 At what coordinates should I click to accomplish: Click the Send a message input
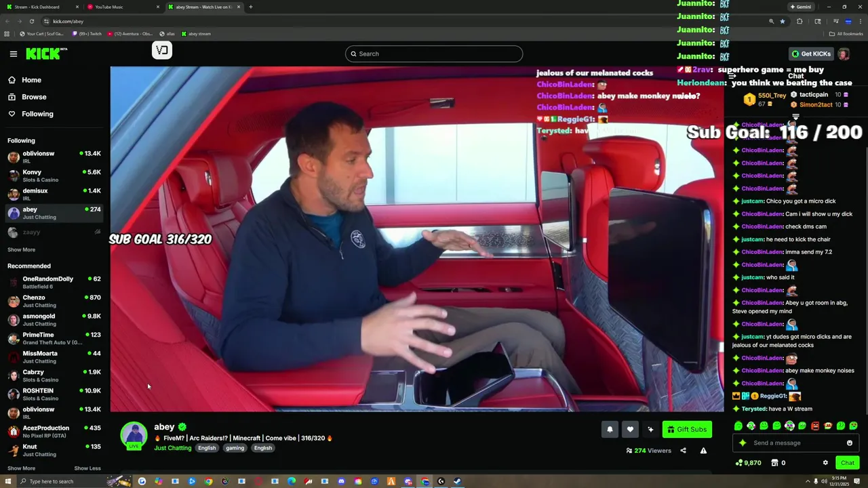coord(795,443)
